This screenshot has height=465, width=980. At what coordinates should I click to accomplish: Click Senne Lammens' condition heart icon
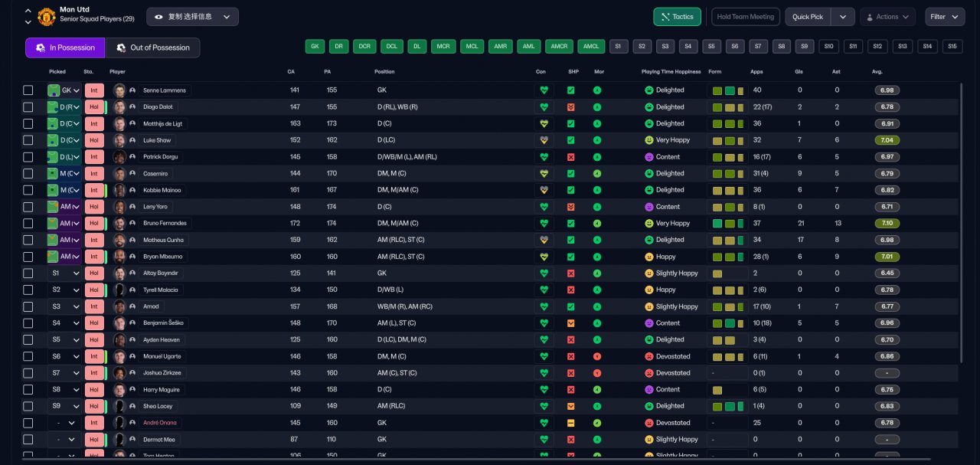click(544, 90)
